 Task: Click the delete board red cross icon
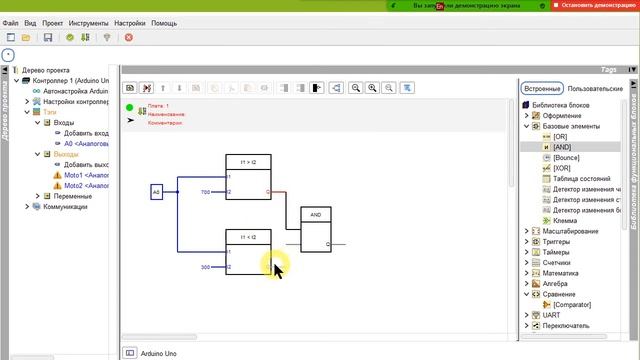[147, 88]
